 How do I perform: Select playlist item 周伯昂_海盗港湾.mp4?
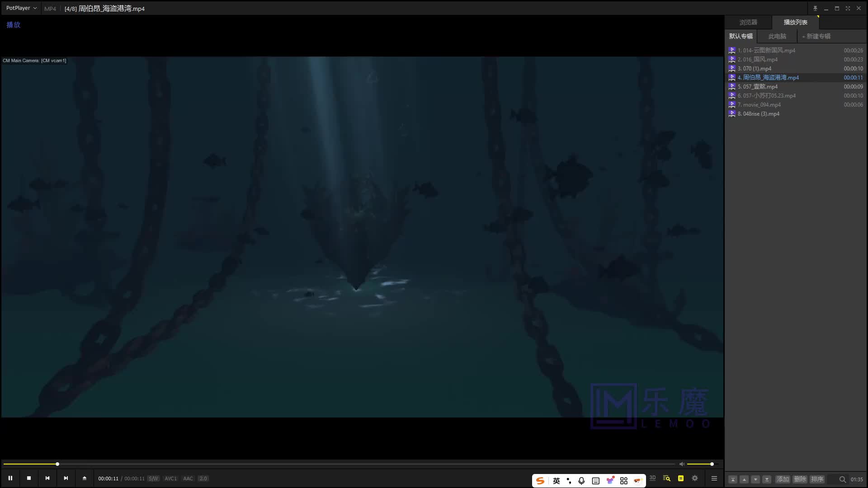point(796,78)
